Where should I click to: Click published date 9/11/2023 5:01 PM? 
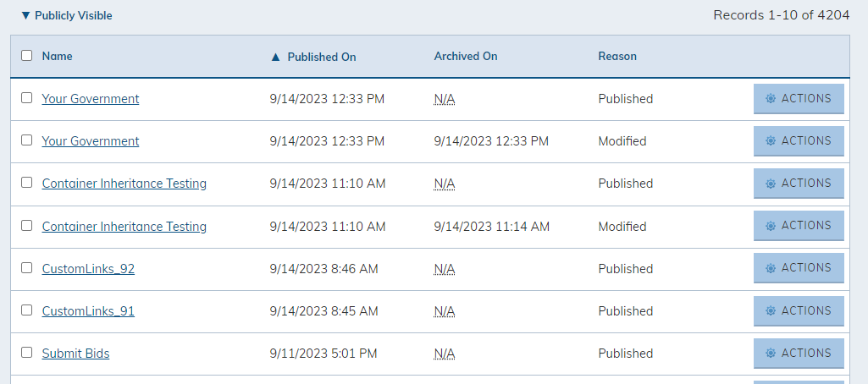[323, 354]
